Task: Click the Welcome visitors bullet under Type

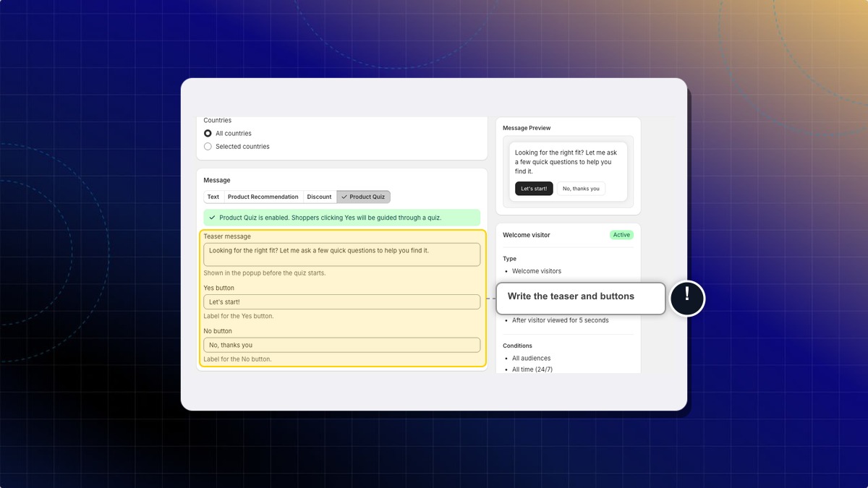Action: point(537,271)
